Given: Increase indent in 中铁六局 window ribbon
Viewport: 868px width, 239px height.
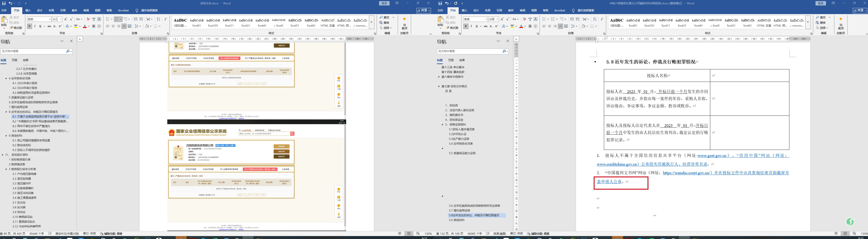Looking at the screenshot, I should 577,19.
